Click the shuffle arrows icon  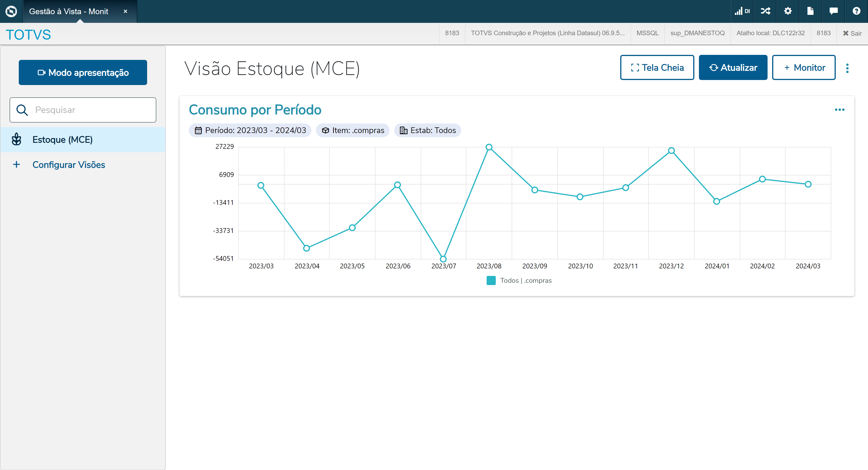(x=765, y=11)
